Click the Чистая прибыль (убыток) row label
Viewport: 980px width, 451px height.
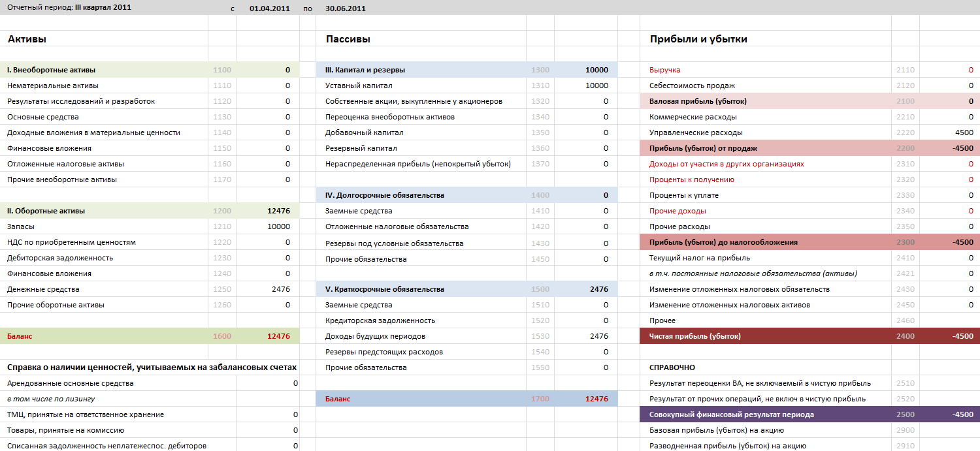694,336
